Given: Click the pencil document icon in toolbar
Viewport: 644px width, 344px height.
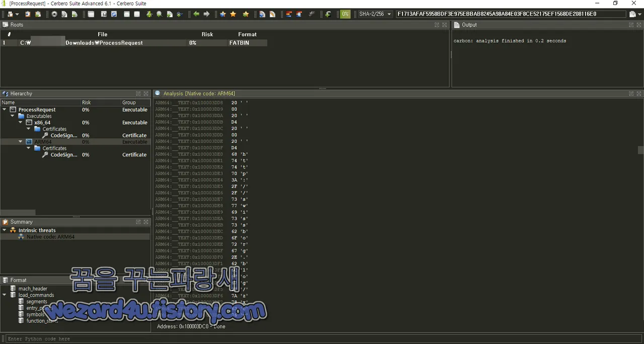Looking at the screenshot, I should coord(272,14).
